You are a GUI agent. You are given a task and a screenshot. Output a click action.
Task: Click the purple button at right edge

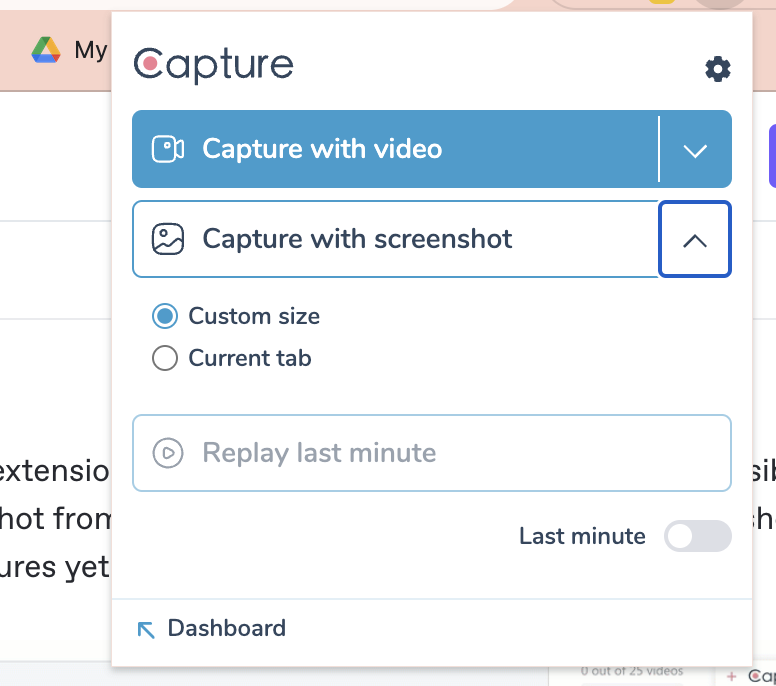tap(772, 156)
